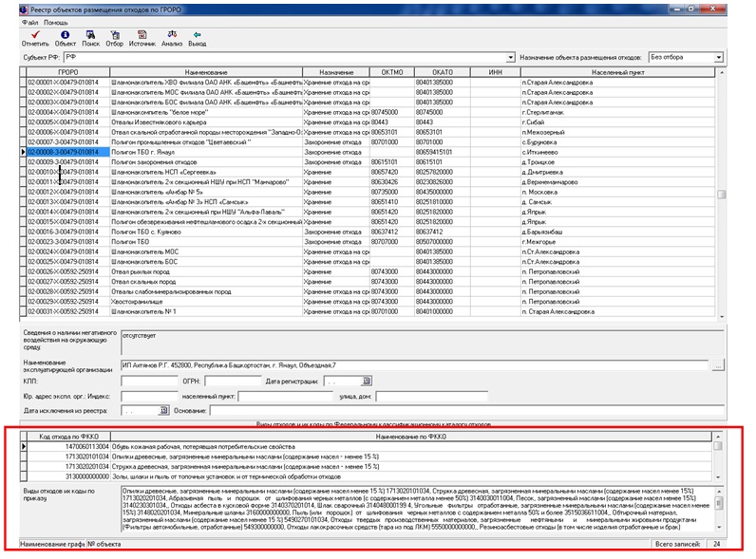Click the Выход exit arrow icon
The image size is (756, 559).
point(197,36)
